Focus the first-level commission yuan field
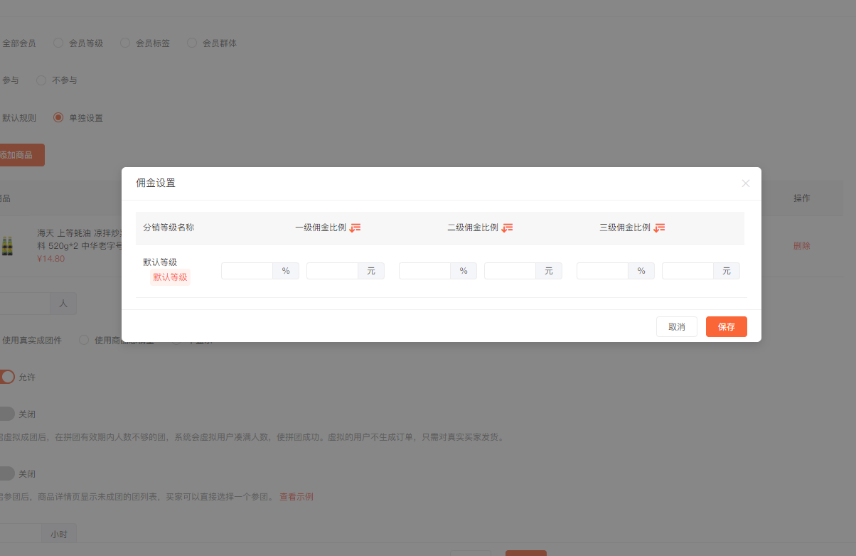Viewport: 856px width, 556px height. 332,271
